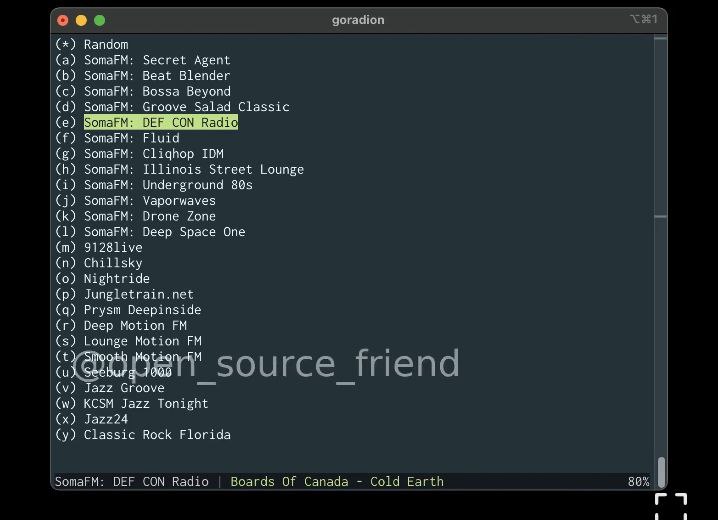Maximize the goradion window with green button
718x520 pixels.
tap(99, 20)
